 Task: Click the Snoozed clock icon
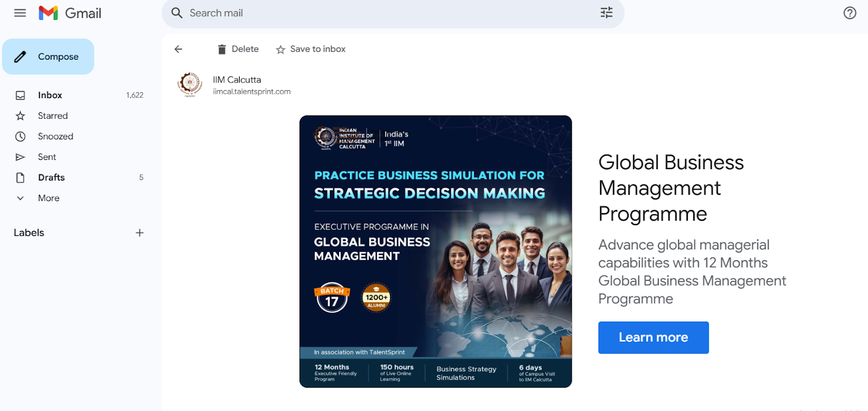(21, 137)
